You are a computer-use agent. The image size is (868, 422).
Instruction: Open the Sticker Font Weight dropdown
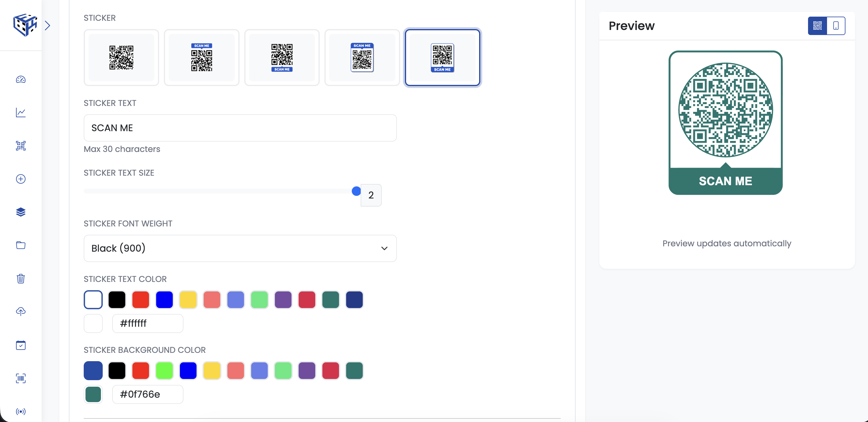tap(240, 249)
